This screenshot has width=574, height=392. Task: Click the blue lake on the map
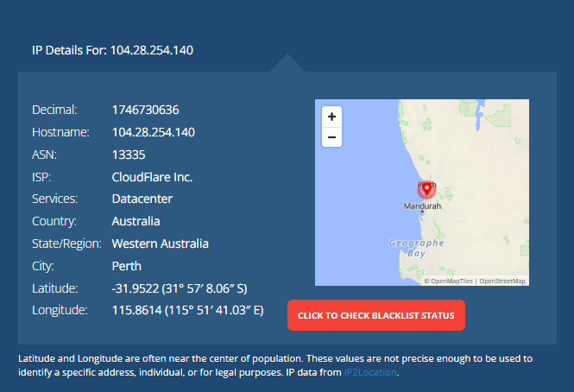(480, 114)
